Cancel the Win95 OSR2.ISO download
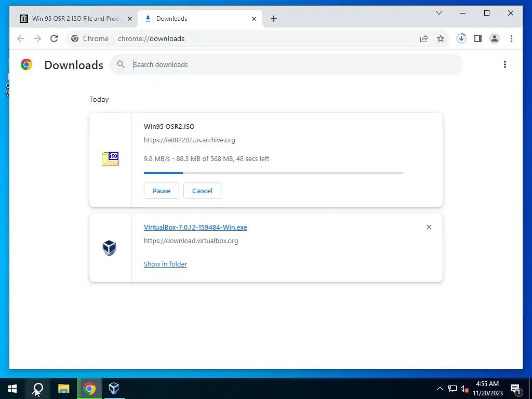Image resolution: width=532 pixels, height=399 pixels. [x=202, y=191]
